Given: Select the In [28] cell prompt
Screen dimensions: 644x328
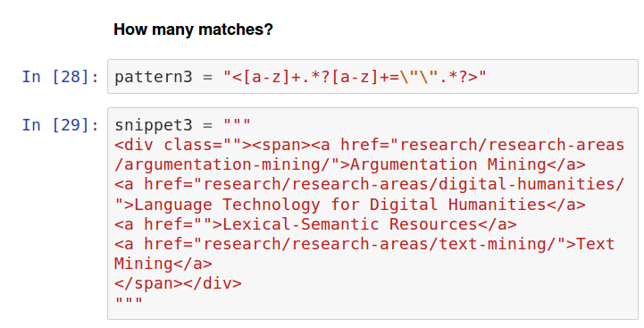Looking at the screenshot, I should pyautogui.click(x=61, y=77).
